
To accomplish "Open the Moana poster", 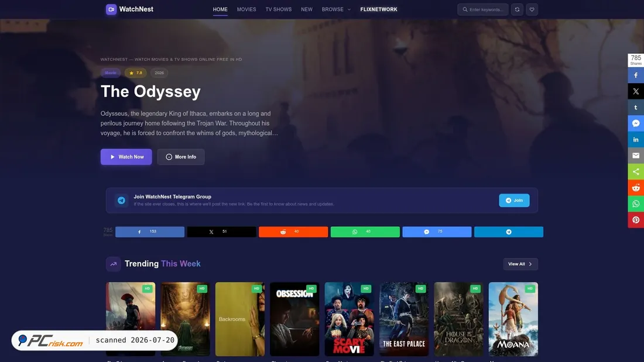I will pyautogui.click(x=513, y=319).
